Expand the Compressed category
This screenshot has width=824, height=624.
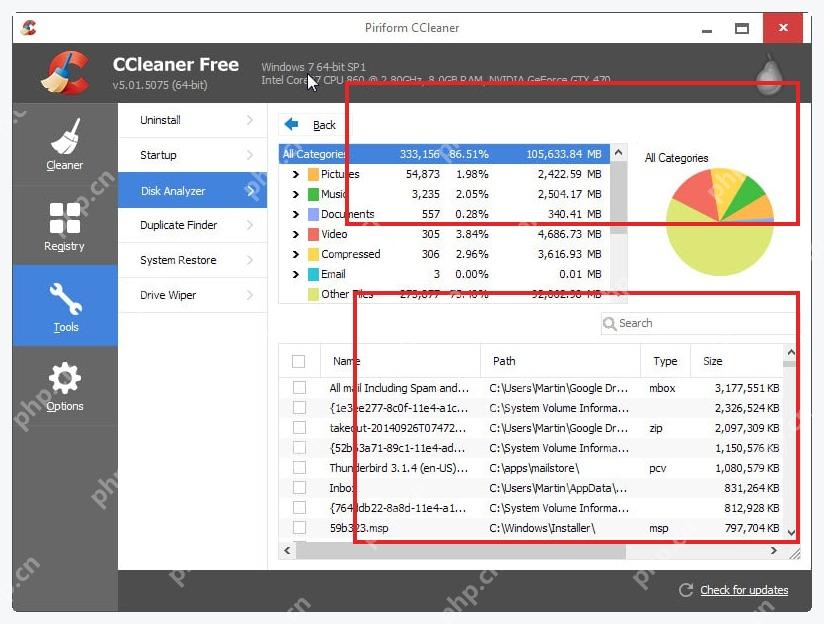[x=295, y=254]
